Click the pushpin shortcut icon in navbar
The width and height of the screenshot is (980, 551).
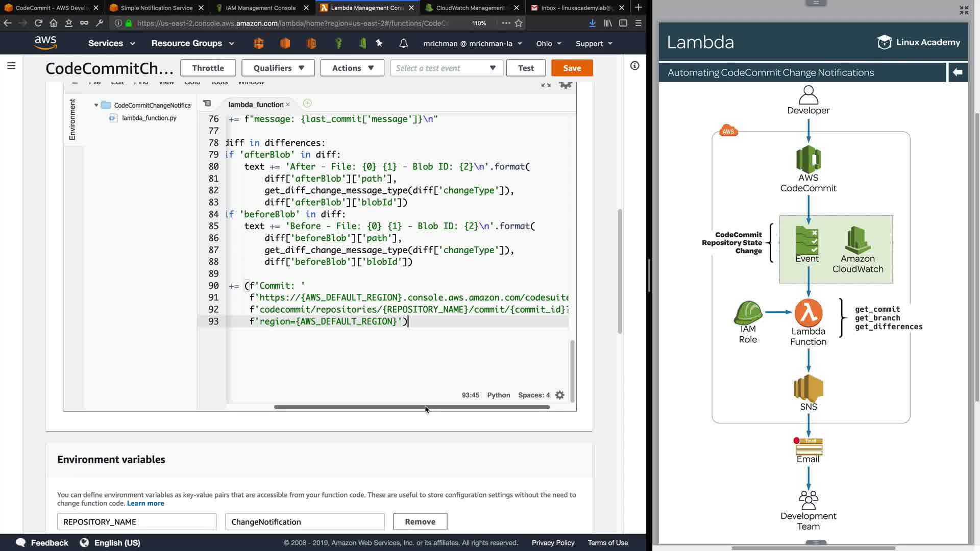379,43
